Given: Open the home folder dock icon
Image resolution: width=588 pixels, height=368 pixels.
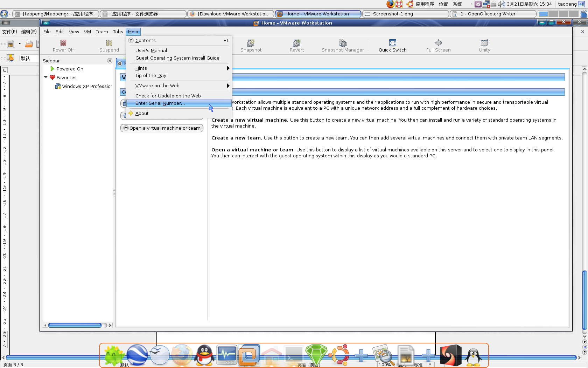Looking at the screenshot, I should click(272, 356).
